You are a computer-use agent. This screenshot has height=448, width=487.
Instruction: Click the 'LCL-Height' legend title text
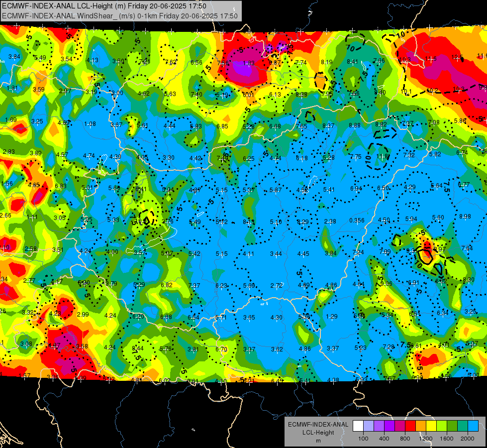(318, 433)
